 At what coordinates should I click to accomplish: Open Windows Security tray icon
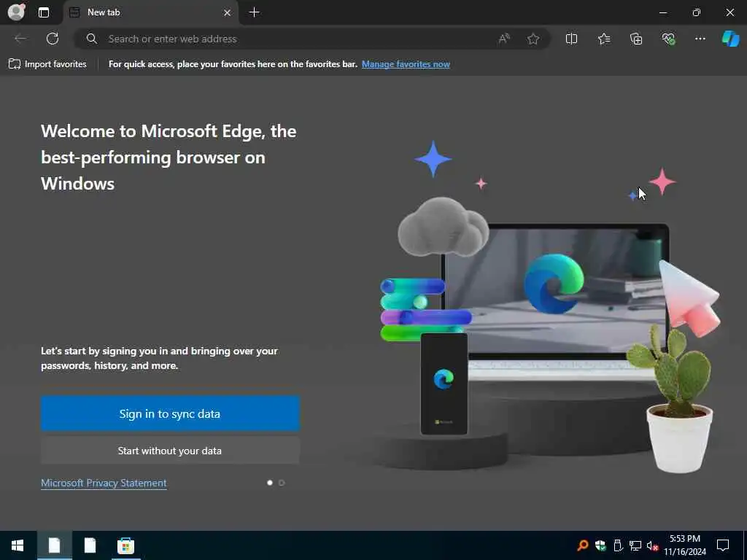click(600, 545)
